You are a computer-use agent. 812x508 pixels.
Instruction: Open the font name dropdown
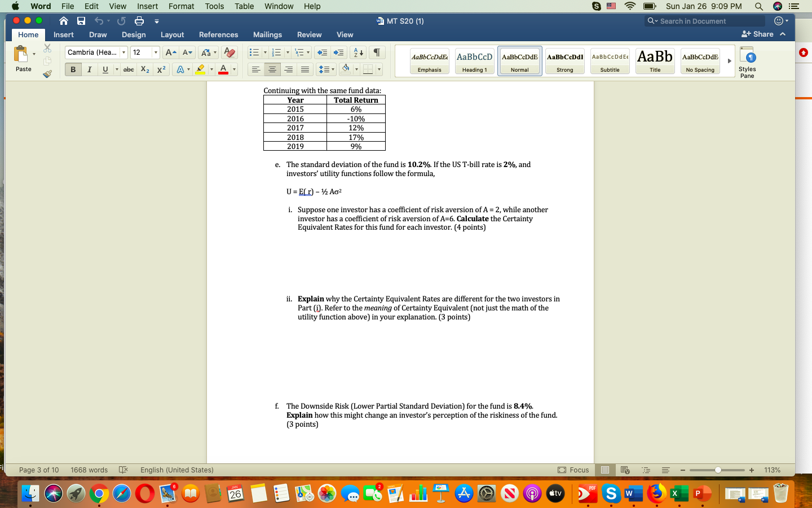[x=123, y=52]
